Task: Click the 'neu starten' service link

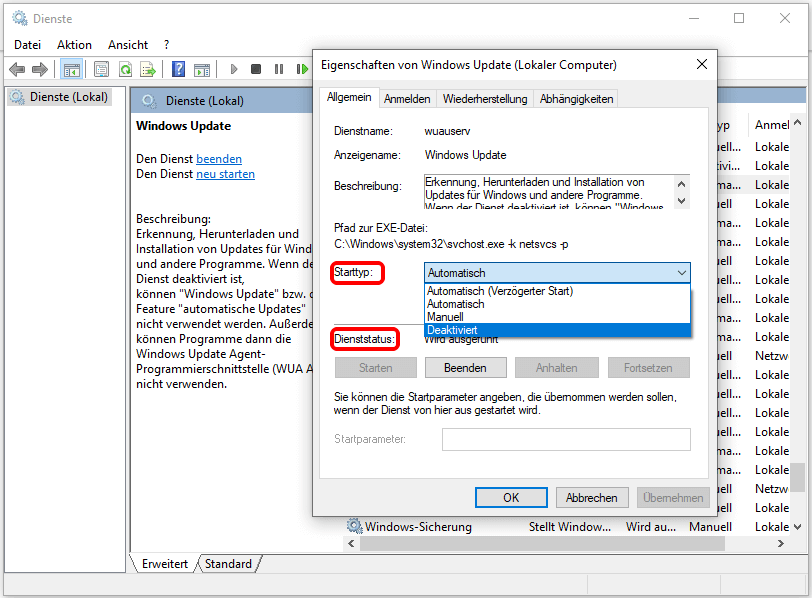Action: tap(225, 174)
